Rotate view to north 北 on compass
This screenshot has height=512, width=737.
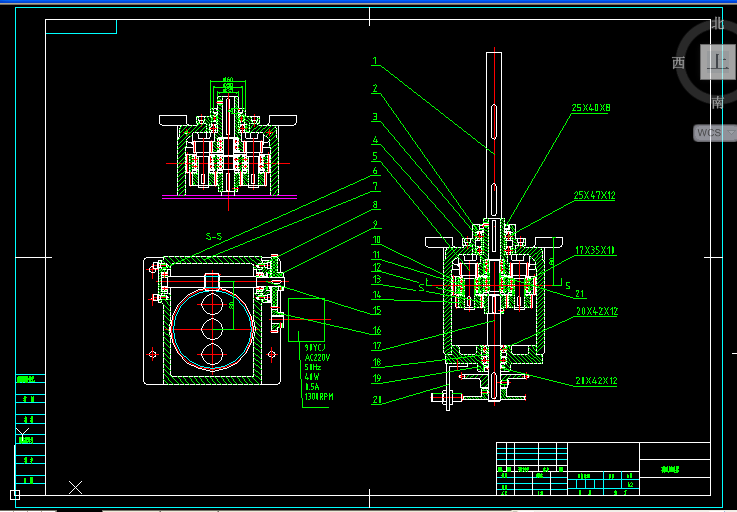(718, 23)
